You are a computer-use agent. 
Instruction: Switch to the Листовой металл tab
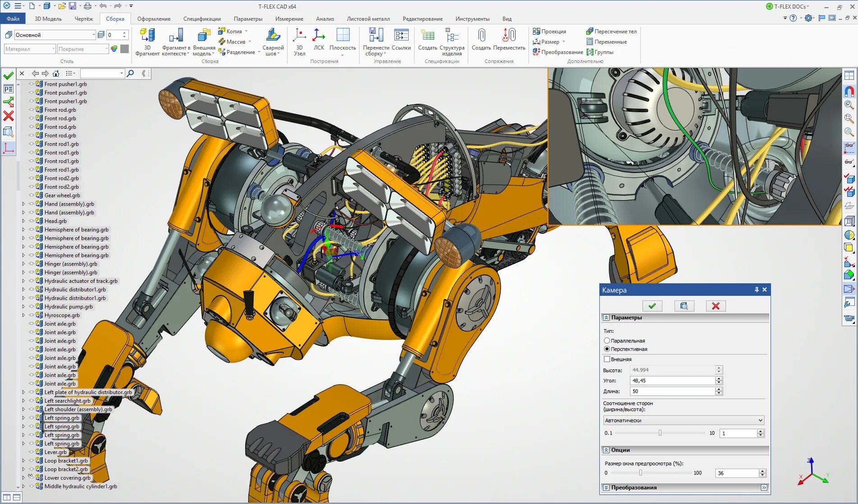[x=368, y=19]
